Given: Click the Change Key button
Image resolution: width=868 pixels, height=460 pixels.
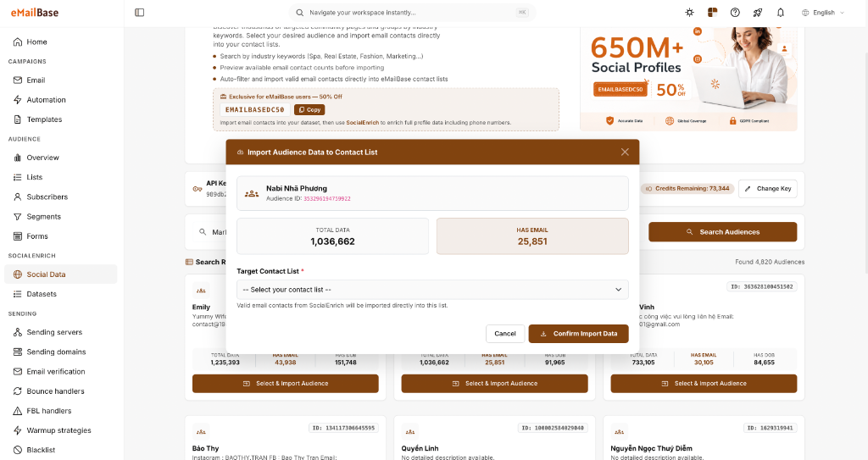Looking at the screenshot, I should [x=768, y=189].
